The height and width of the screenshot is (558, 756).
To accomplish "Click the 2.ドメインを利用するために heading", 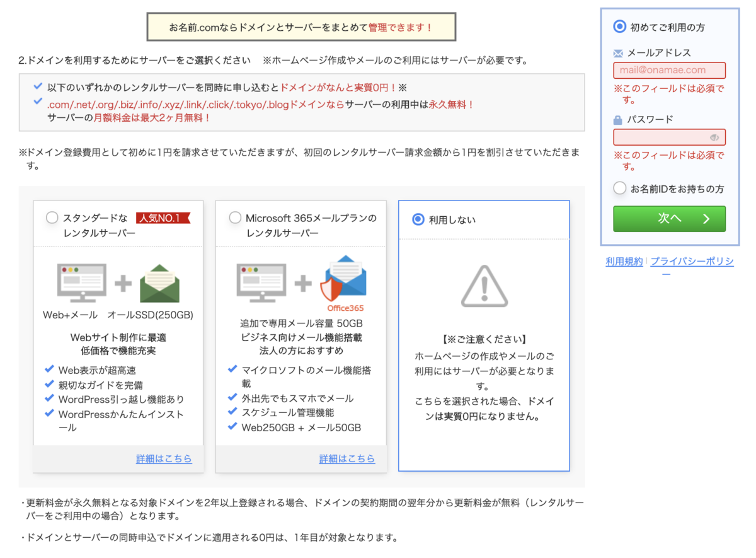I will (x=135, y=61).
